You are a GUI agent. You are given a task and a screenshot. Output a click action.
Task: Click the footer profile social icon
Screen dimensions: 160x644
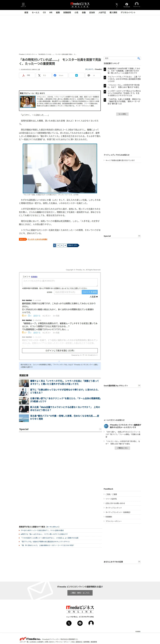click(x=91, y=623)
